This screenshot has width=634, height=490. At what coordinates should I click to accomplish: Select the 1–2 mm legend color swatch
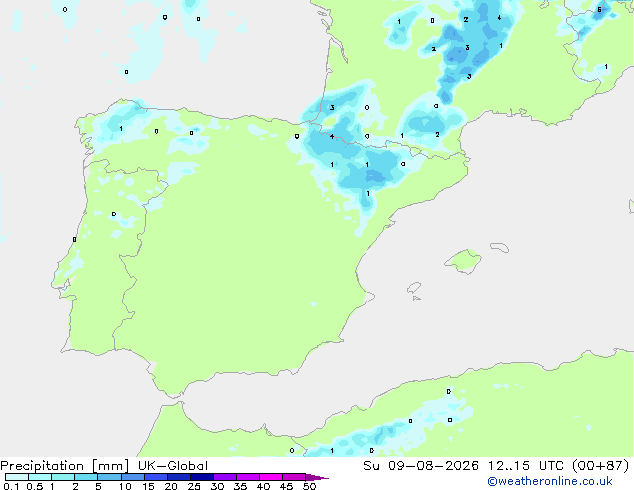[x=63, y=477]
